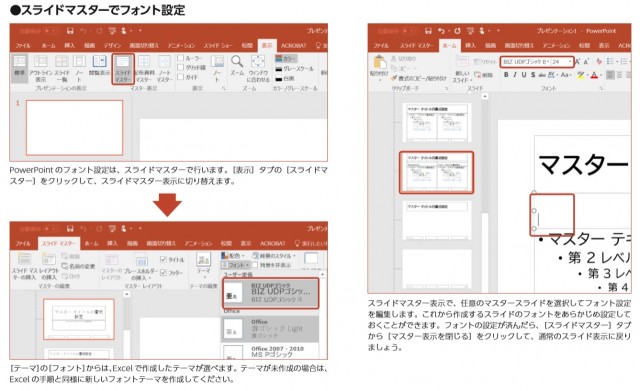
Task: Open the ズーム magnifier tool
Action: click(237, 66)
